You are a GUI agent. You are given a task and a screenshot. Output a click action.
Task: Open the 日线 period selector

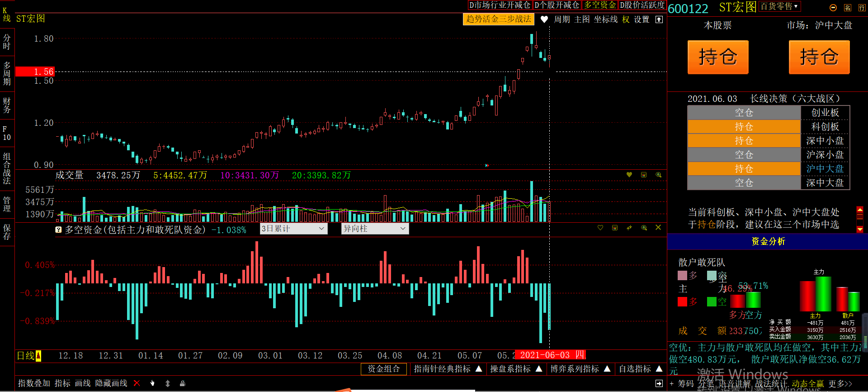coord(29,356)
